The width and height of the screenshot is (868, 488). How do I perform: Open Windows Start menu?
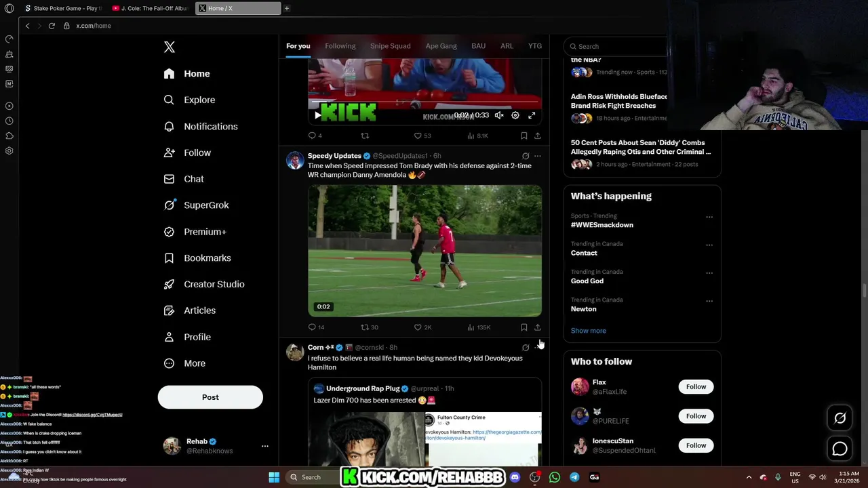point(274,477)
